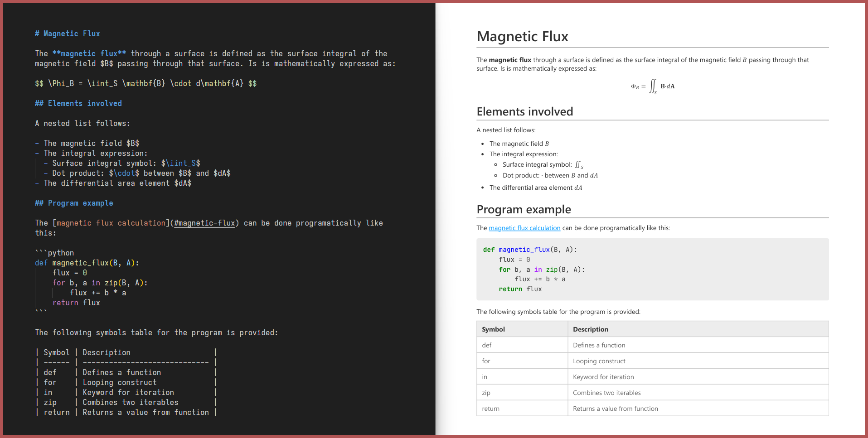
Task: Click the for keyword highlighted in preview code
Action: [504, 269]
